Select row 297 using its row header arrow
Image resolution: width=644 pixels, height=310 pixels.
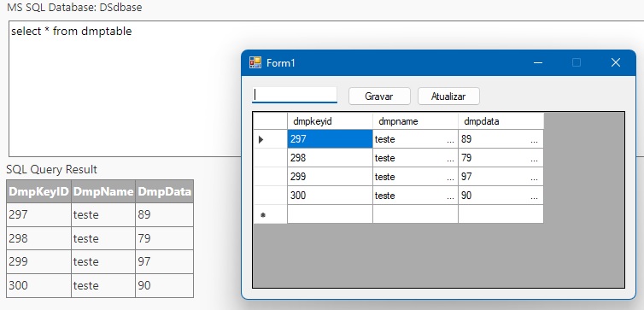270,139
